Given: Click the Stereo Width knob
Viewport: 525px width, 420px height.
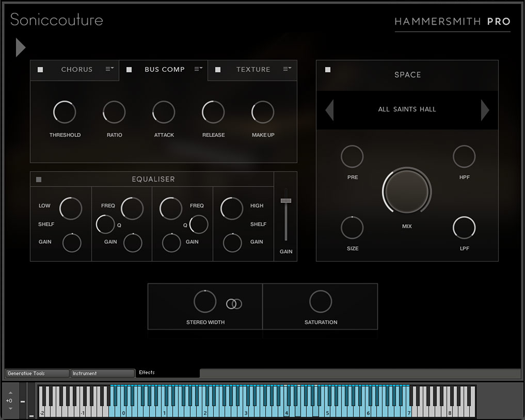Looking at the screenshot, I should [x=205, y=301].
